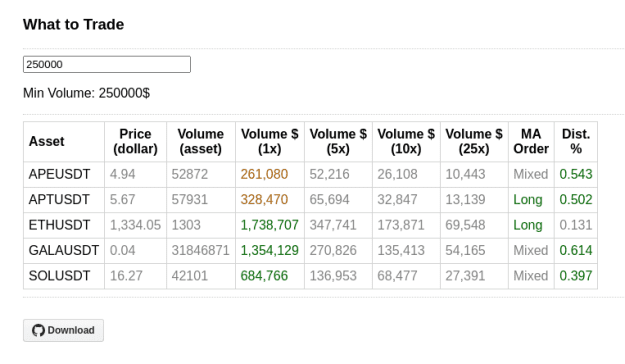Click the 135,413 cell
This screenshot has height=364, width=625.
(406, 251)
